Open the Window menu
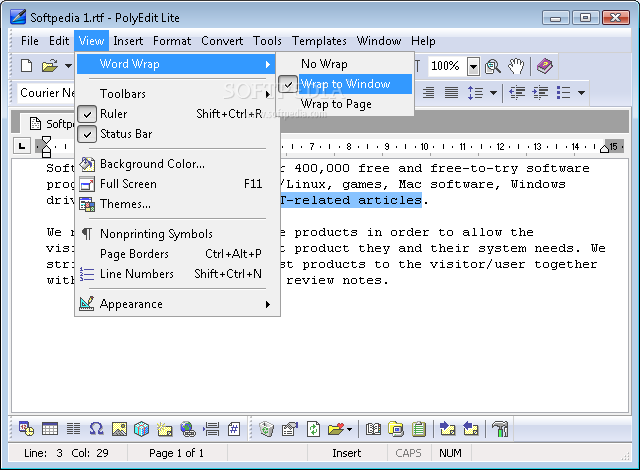This screenshot has height=470, width=640. [379, 41]
